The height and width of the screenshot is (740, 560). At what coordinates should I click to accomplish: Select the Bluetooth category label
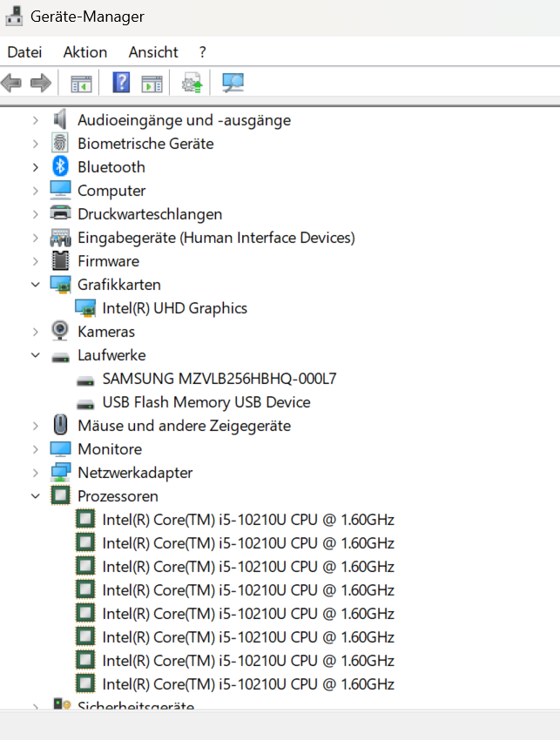click(111, 167)
